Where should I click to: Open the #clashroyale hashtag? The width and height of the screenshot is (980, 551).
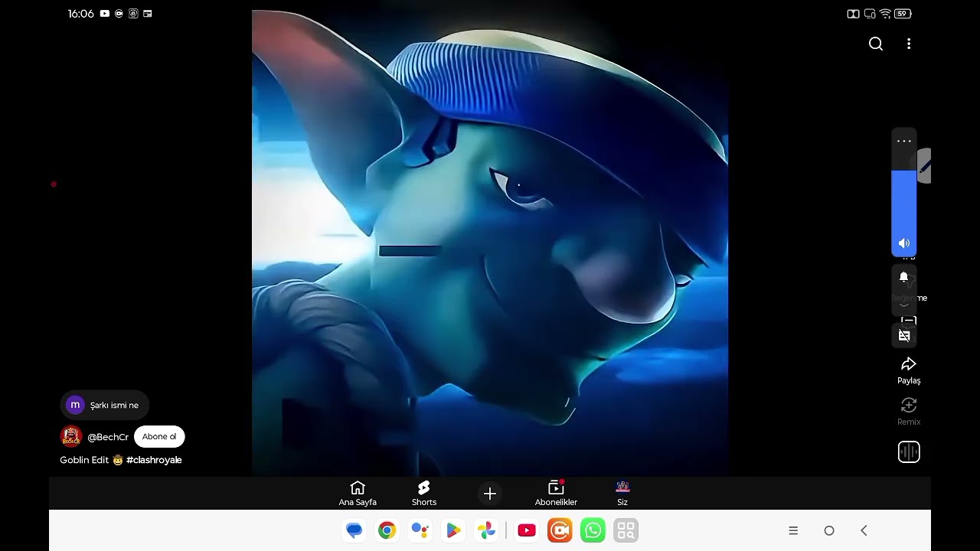click(x=154, y=460)
